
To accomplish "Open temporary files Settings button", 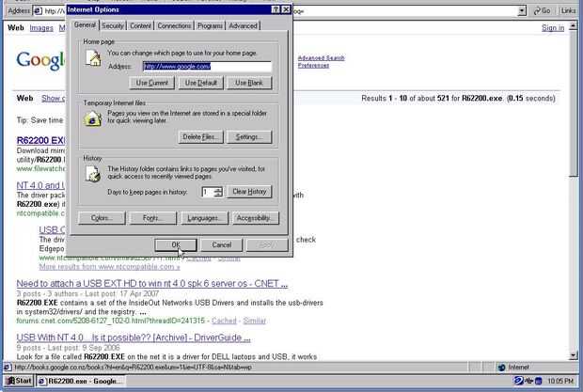I will click(x=249, y=137).
